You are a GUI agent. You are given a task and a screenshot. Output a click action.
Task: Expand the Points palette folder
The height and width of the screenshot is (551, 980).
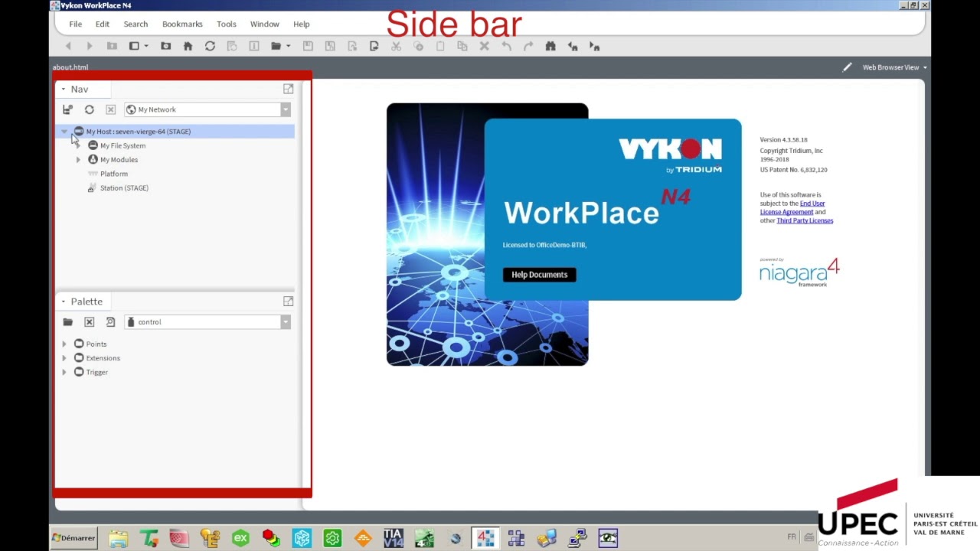point(64,344)
